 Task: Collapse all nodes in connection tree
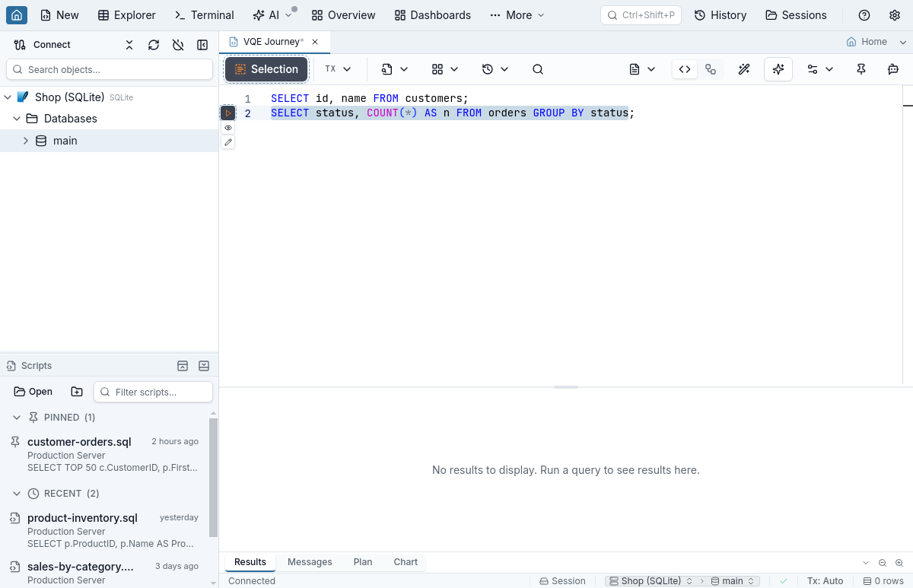(x=129, y=45)
